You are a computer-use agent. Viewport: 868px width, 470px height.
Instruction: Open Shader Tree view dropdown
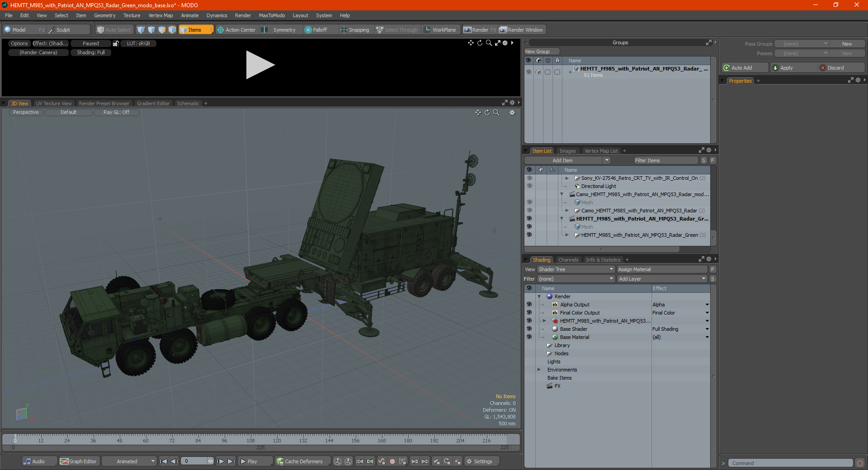[576, 269]
